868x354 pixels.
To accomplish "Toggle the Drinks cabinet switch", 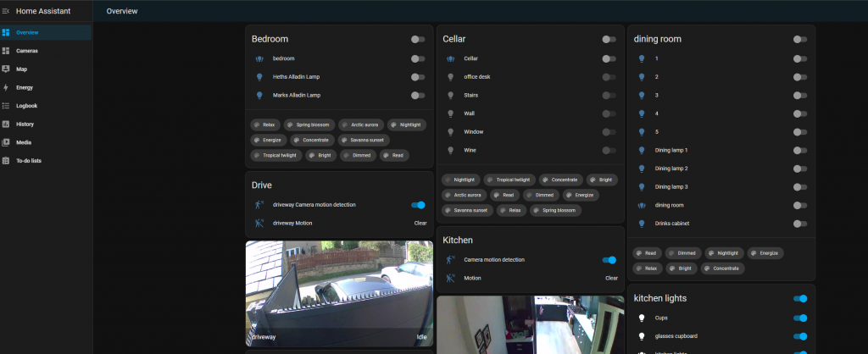I will pos(800,224).
